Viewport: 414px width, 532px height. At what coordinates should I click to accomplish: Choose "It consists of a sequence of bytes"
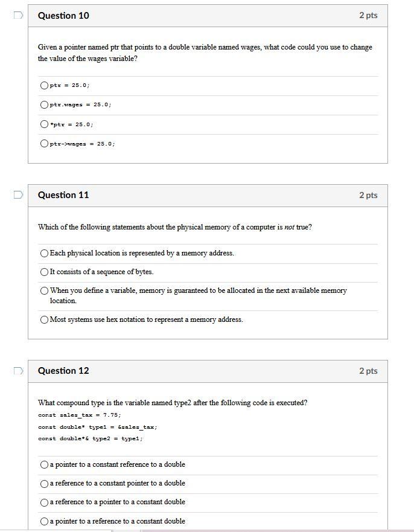pyautogui.click(x=44, y=271)
